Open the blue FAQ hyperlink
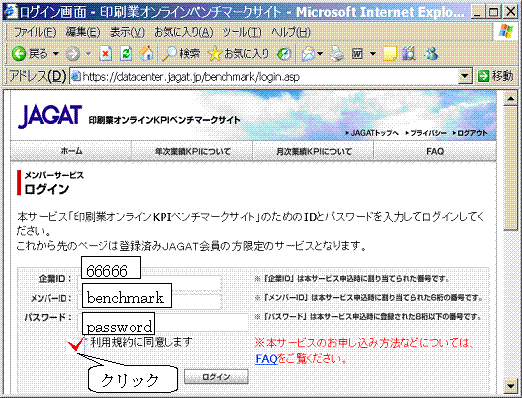This screenshot has width=522, height=398. point(266,359)
